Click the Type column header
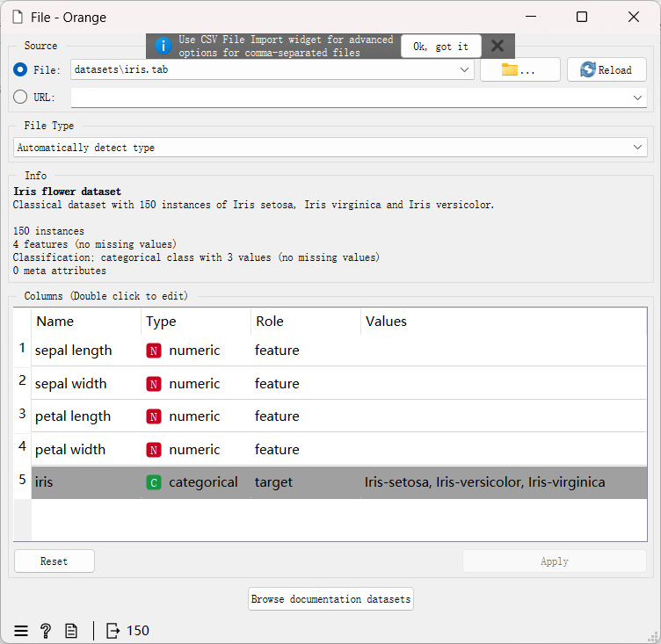 196,322
